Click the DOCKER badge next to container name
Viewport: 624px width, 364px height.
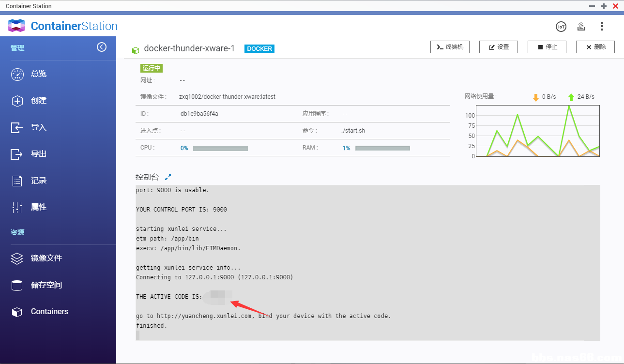(259, 48)
